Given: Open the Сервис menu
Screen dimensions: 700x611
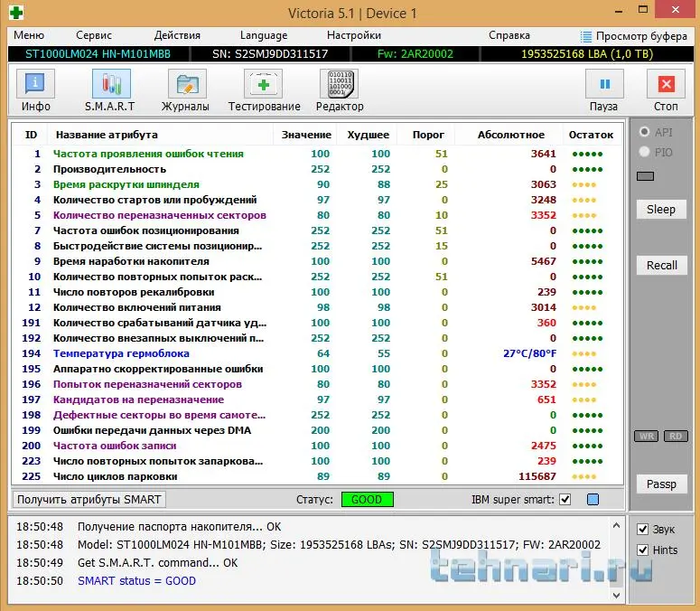Looking at the screenshot, I should pyautogui.click(x=94, y=35).
